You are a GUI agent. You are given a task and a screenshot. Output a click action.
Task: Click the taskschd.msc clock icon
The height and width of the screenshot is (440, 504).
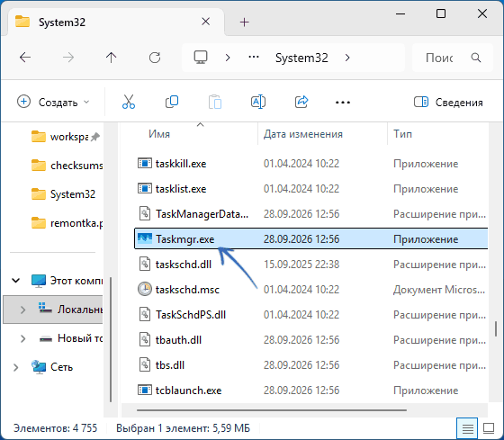[145, 289]
